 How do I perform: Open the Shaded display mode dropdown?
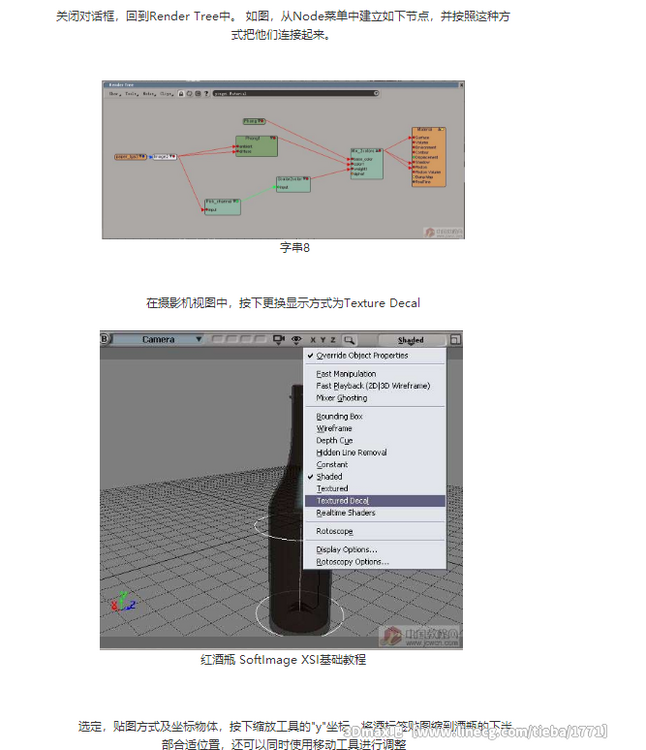pos(410,340)
